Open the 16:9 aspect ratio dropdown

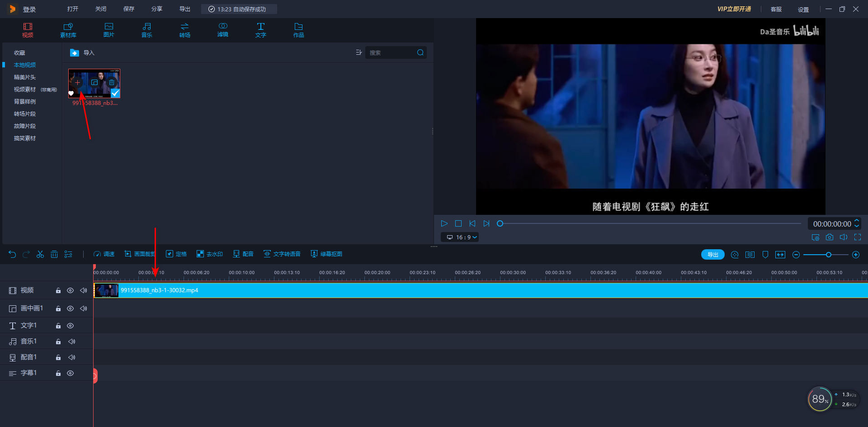point(460,237)
